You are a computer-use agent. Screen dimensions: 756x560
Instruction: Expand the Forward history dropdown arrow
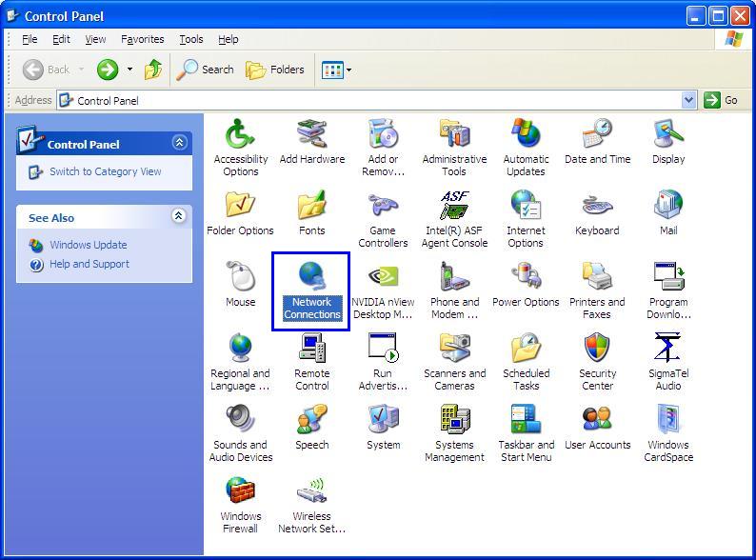129,70
